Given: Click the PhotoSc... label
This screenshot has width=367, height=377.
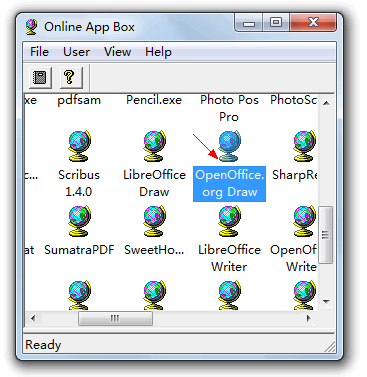Looking at the screenshot, I should coord(293,100).
